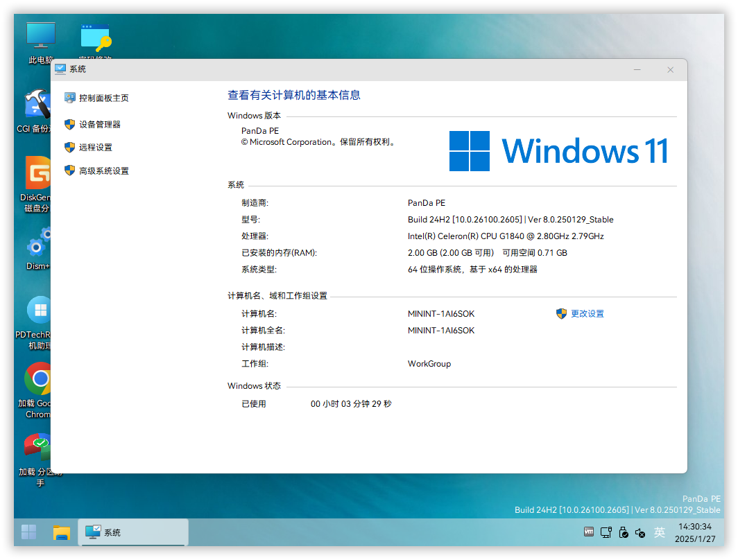Click the 更改设置 link
This screenshot has width=738, height=560.
pos(587,314)
